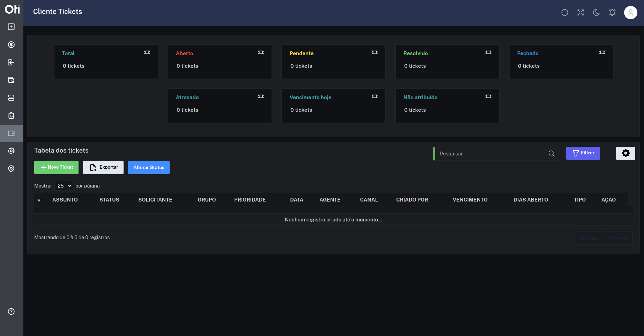
Task: Sort by the CRIADO POR column header
Action: pos(412,200)
